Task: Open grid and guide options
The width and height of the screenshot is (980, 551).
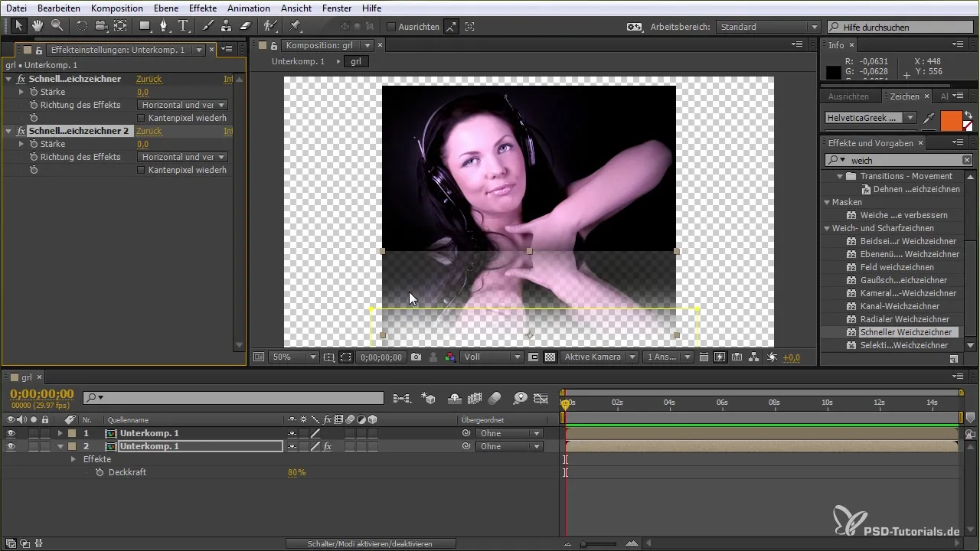Action: click(x=329, y=357)
